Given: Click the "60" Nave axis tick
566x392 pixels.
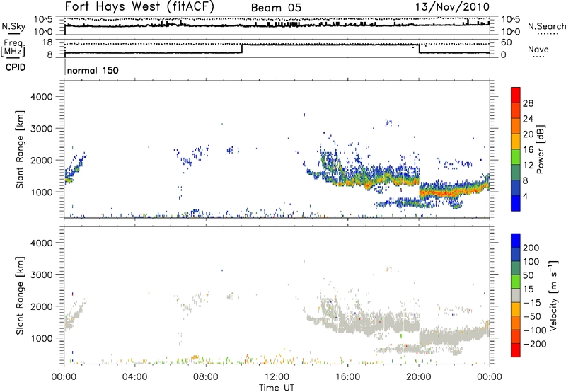Looking at the screenshot, I should 507,42.
